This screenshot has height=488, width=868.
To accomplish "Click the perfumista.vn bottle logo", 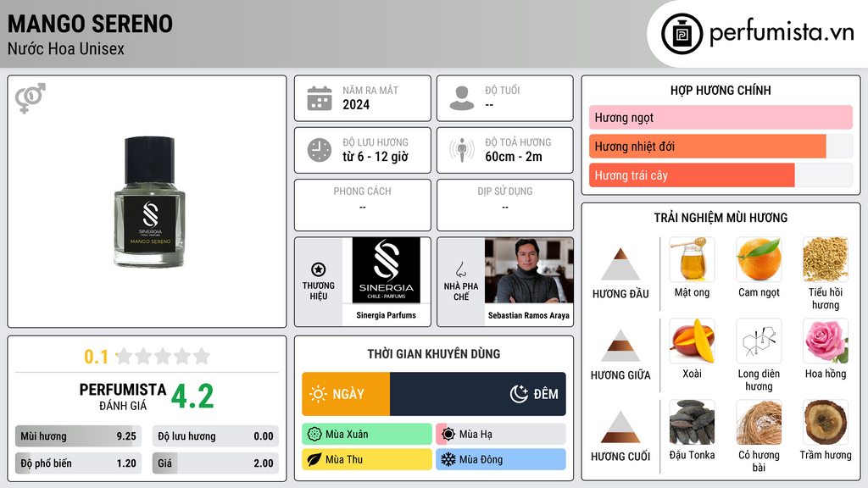I will coord(682,34).
